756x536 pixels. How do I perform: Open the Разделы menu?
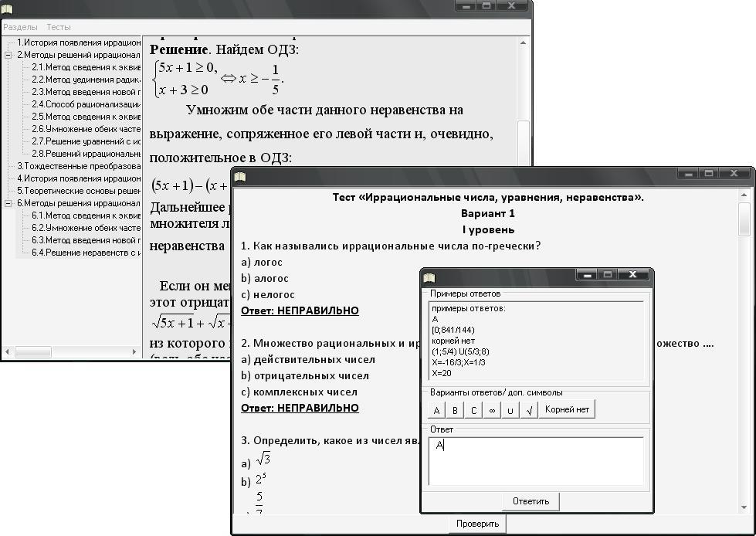(20, 28)
